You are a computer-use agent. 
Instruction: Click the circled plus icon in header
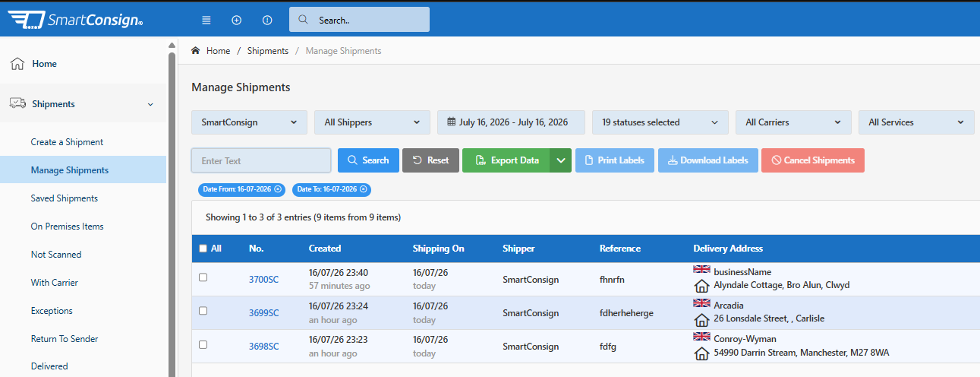[x=236, y=20]
